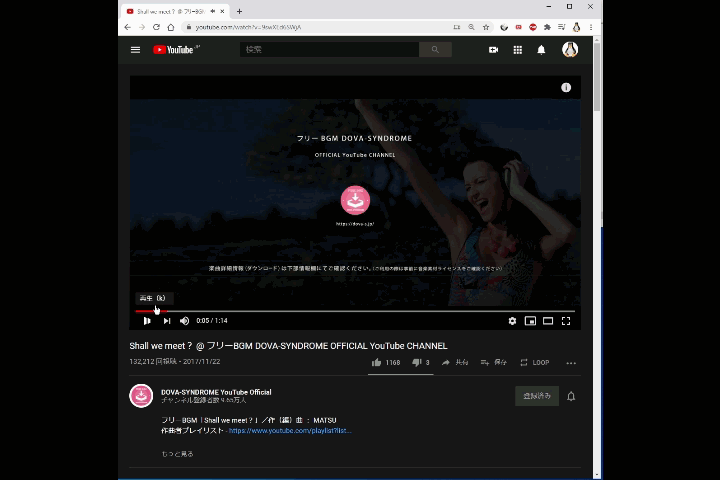The height and width of the screenshot is (480, 720).
Task: Close the Shall we meet? tab
Action: pos(222,11)
